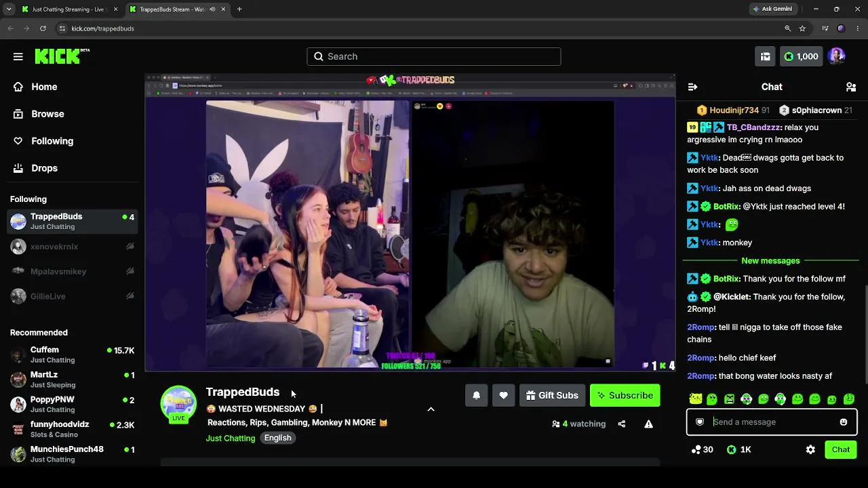Click 2Romp on 'hello chief keef' message
This screenshot has height=488, width=868.
click(x=701, y=358)
